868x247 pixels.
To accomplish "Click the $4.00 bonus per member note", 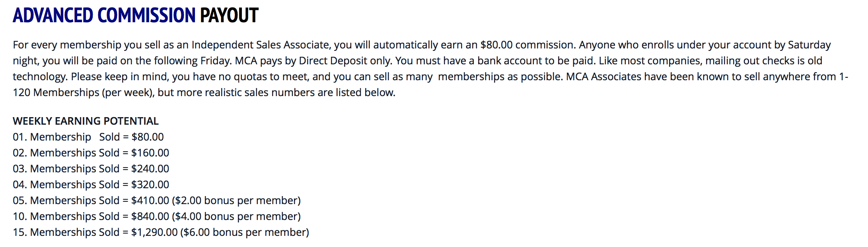I will (236, 216).
